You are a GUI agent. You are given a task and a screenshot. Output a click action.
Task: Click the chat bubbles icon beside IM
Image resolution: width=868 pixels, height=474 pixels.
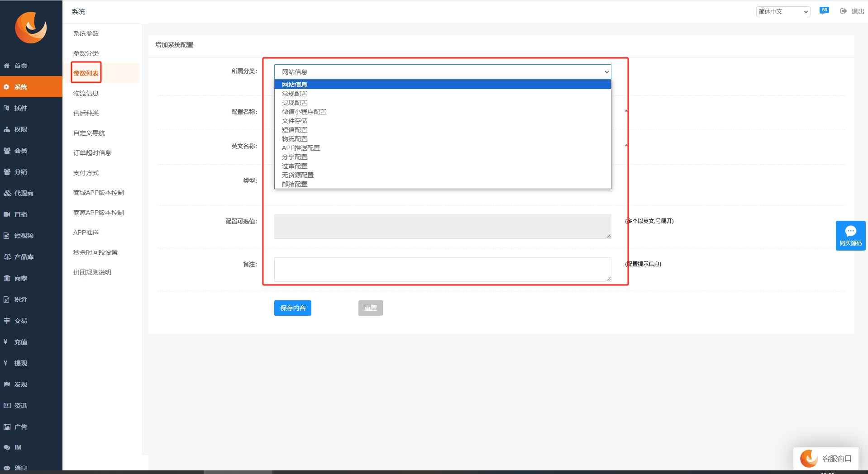tap(7, 447)
